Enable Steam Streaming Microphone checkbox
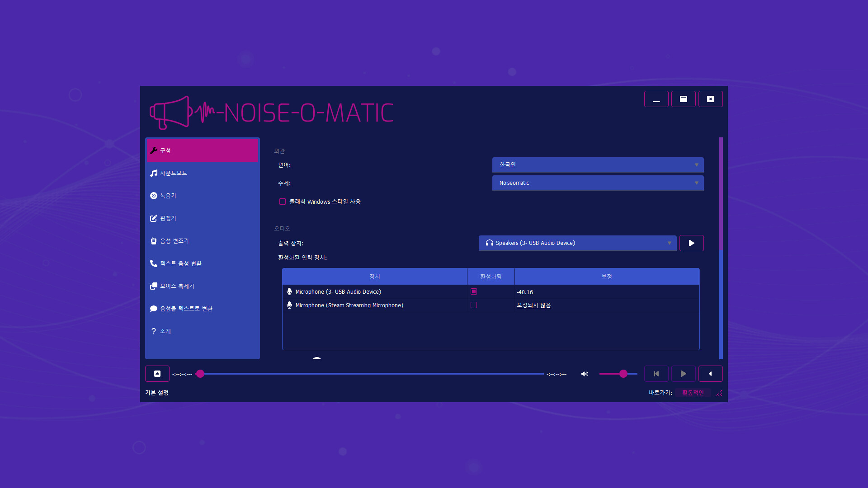868x488 pixels. [474, 305]
